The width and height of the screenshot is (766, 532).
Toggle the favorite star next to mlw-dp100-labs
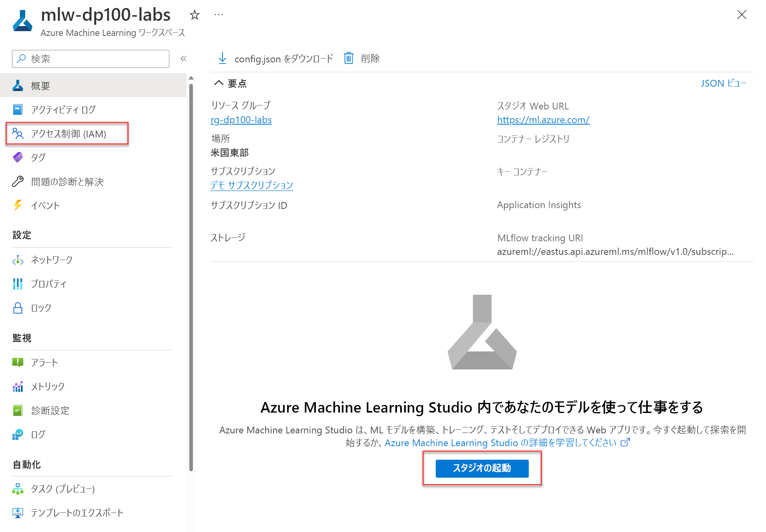[194, 15]
